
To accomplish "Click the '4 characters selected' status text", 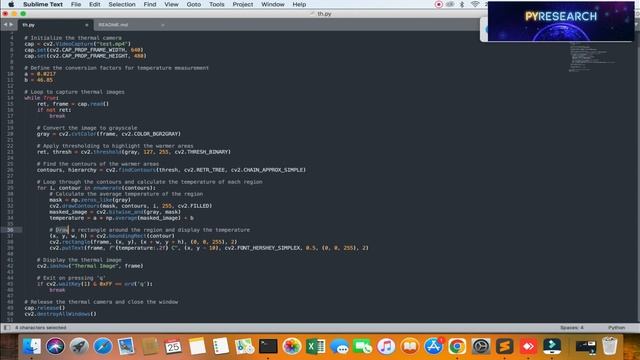I will (40, 327).
